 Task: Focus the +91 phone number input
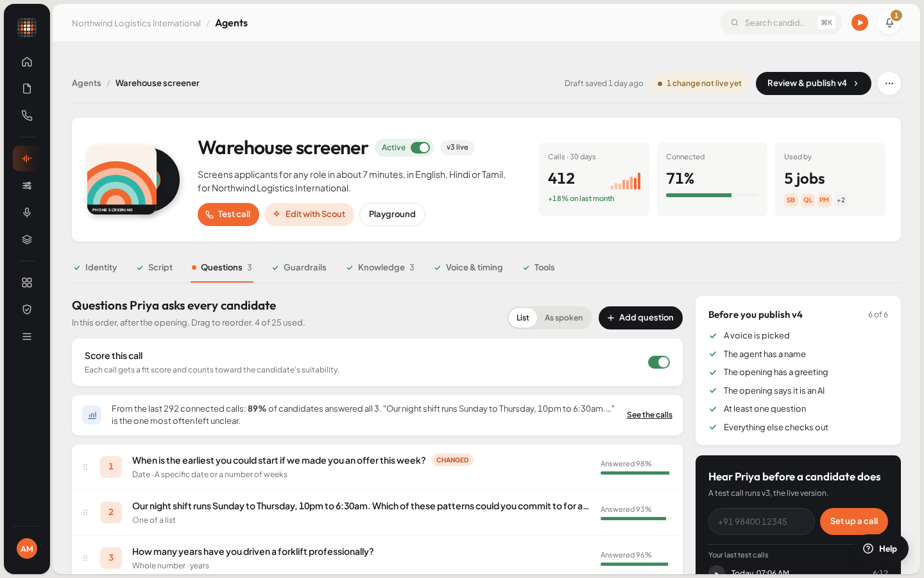coord(762,521)
